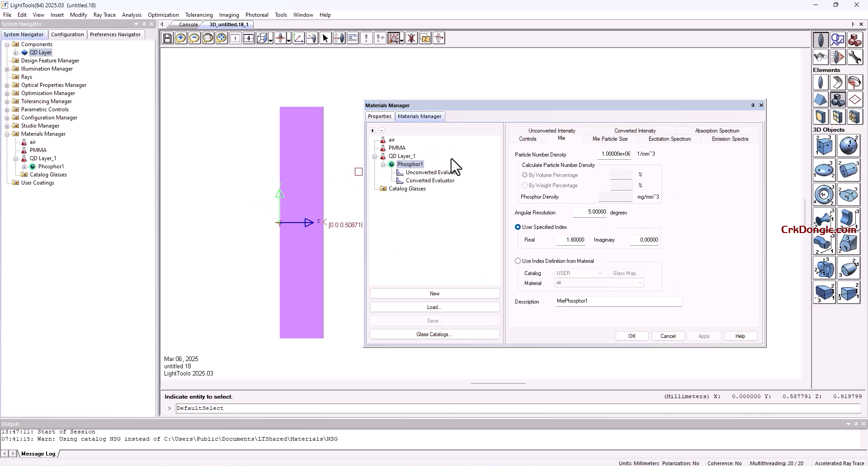
Task: Enable User Specified Index option
Action: tap(518, 227)
